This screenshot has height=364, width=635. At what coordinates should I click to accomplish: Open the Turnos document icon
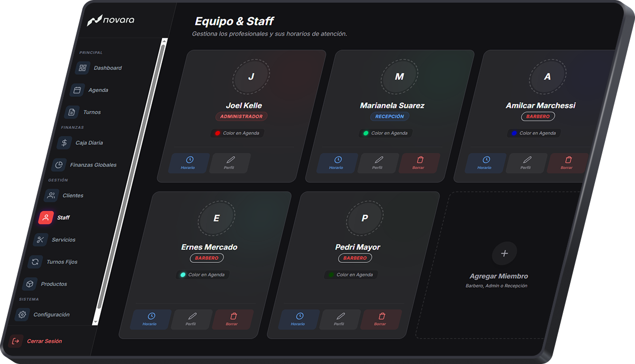72,112
